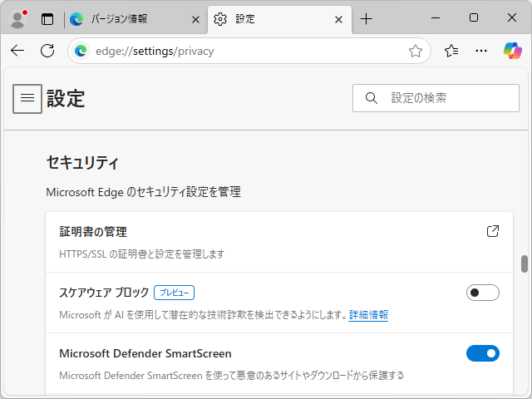Click the page scrollbar thumb

tap(525, 264)
